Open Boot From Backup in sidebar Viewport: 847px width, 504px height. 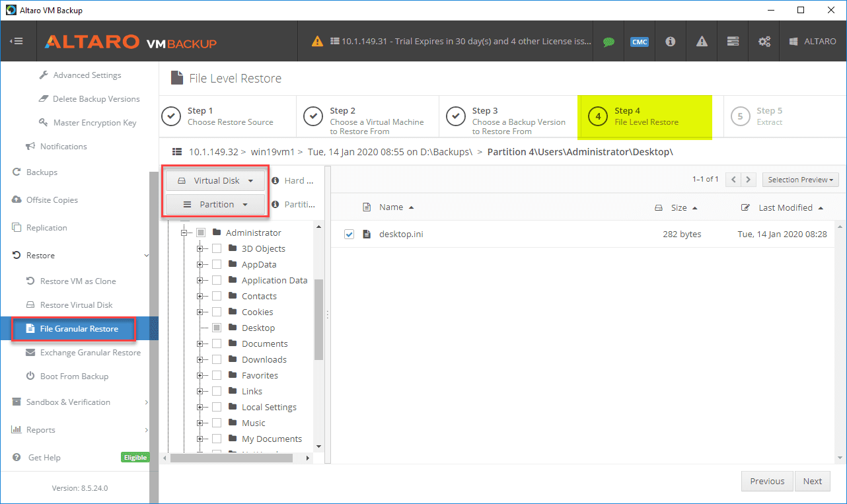click(x=75, y=376)
